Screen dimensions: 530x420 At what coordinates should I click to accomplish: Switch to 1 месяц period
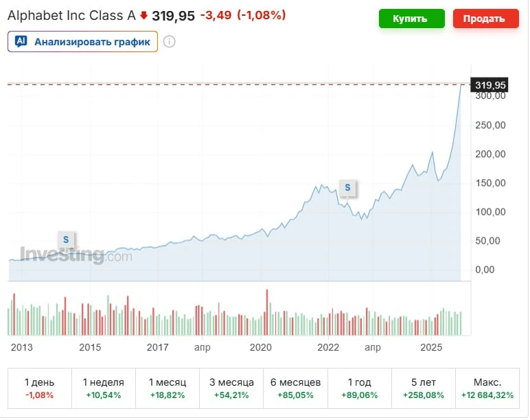pos(168,388)
